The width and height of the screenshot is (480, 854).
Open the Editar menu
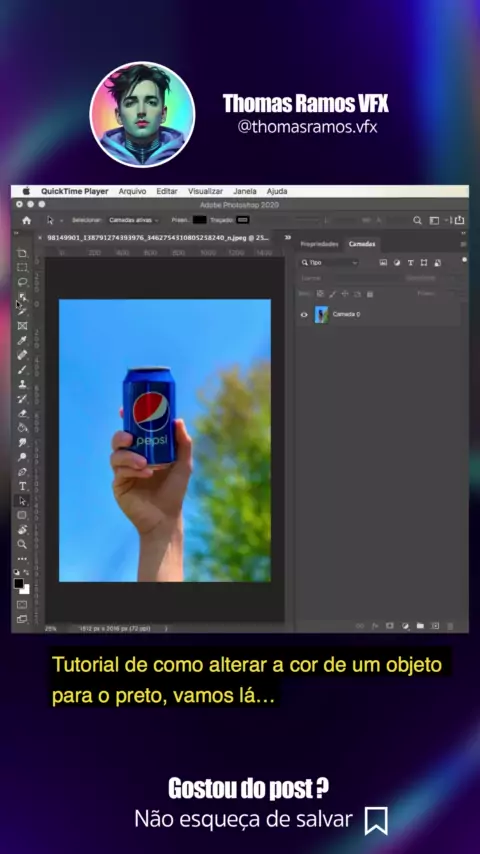(x=167, y=191)
